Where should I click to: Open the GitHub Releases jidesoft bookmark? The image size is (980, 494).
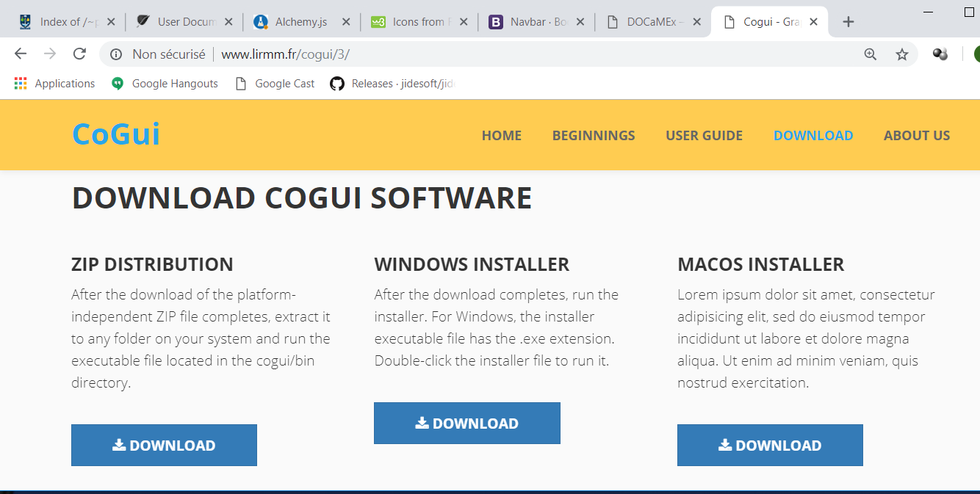(x=393, y=84)
